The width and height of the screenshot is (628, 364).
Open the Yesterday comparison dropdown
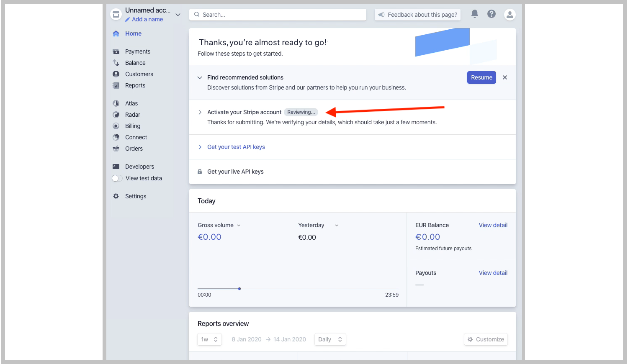tap(318, 225)
